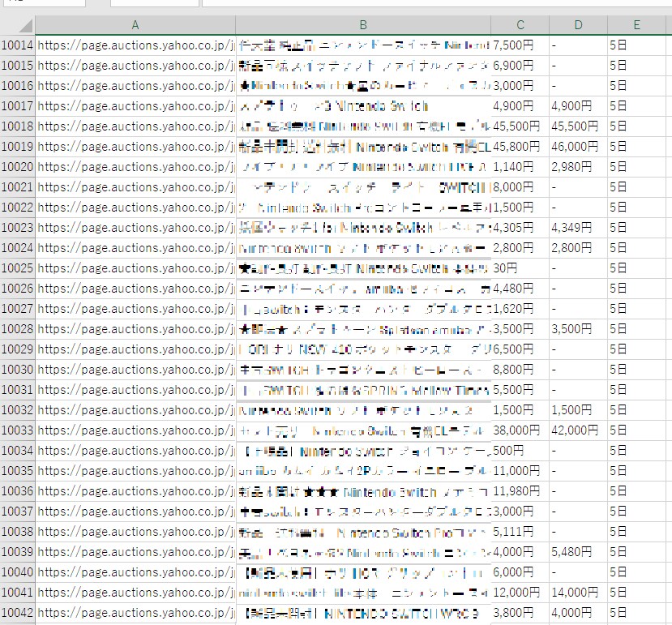Select column A by its header

[135, 25]
